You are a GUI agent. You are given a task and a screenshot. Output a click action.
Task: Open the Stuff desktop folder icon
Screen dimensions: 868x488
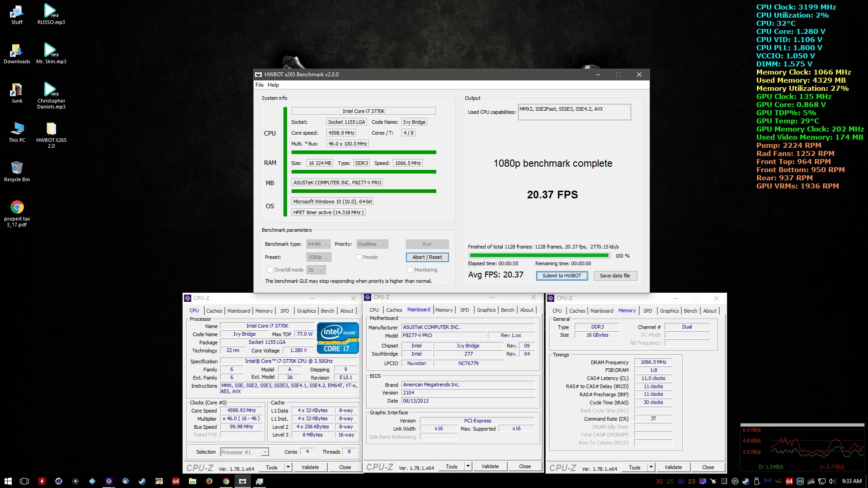coord(17,14)
